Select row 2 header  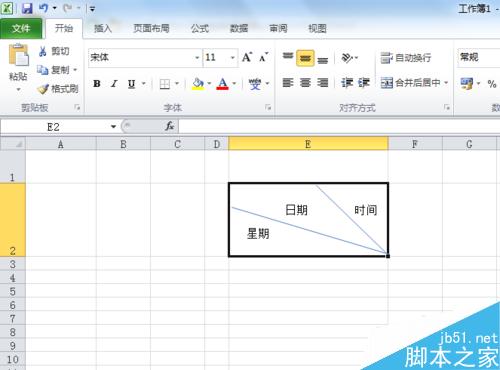click(13, 220)
